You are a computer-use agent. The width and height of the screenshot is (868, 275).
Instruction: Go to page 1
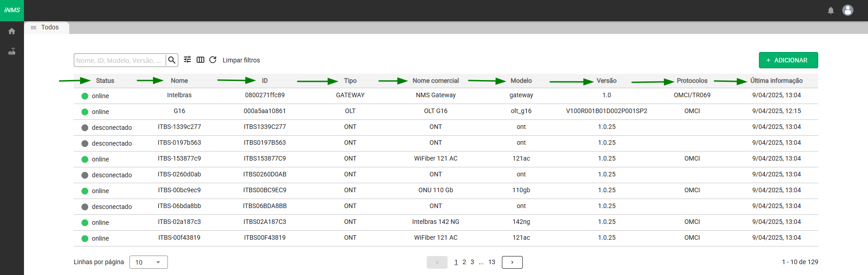(x=456, y=262)
